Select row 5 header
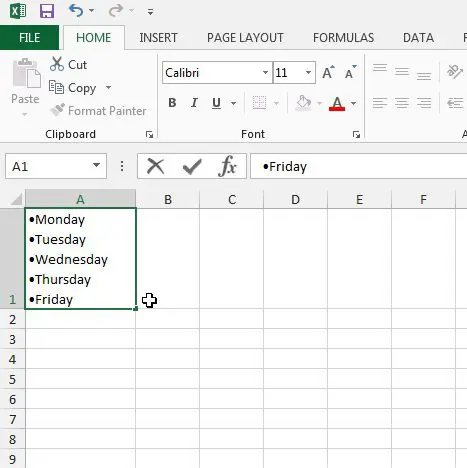 pyautogui.click(x=12, y=379)
